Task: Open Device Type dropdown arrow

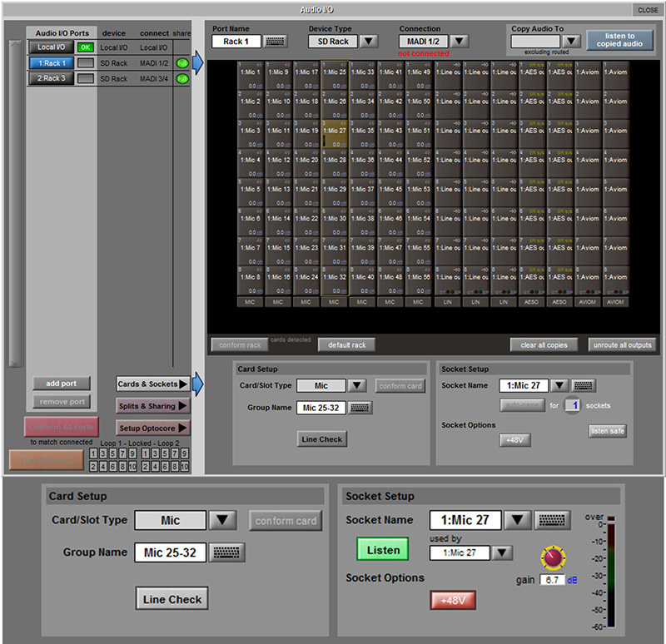Action: (x=368, y=41)
